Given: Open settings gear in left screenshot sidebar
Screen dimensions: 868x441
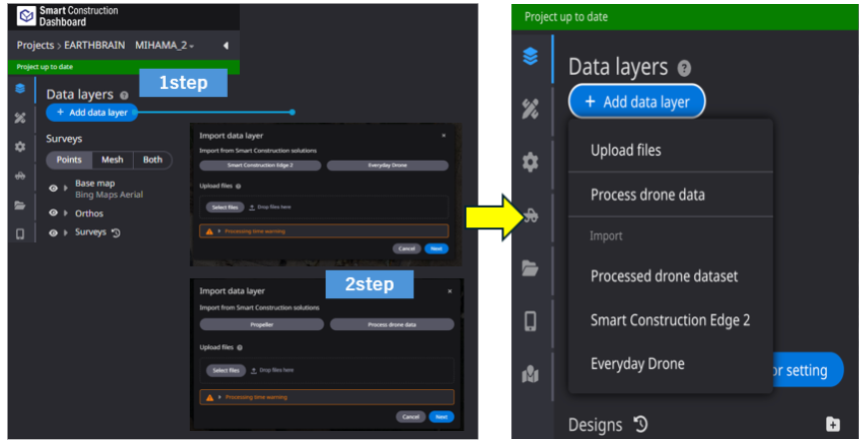Looking at the screenshot, I should pyautogui.click(x=21, y=147).
